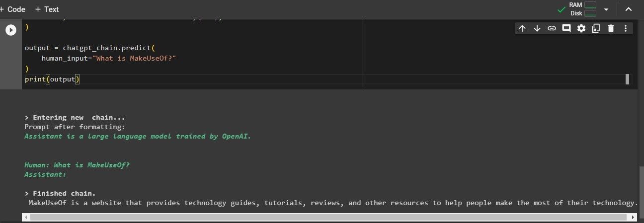Collapse the header with chevron up
The image size is (644, 223).
[x=628, y=9]
